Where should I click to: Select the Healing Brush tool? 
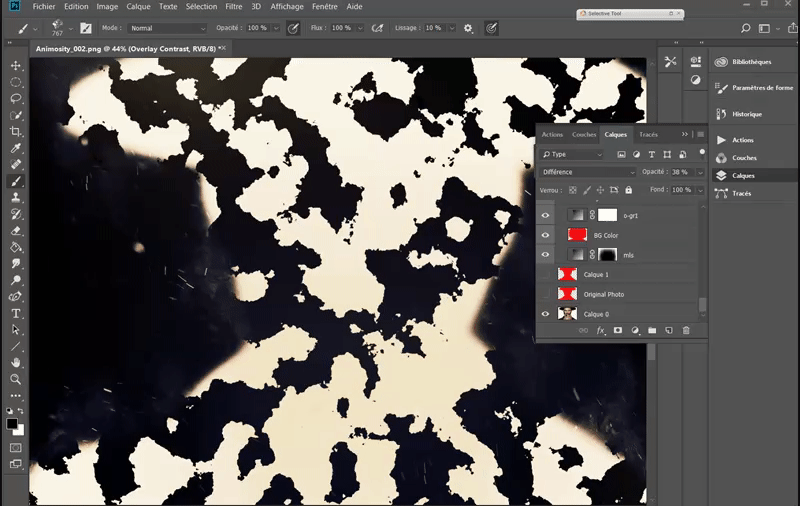pos(16,164)
